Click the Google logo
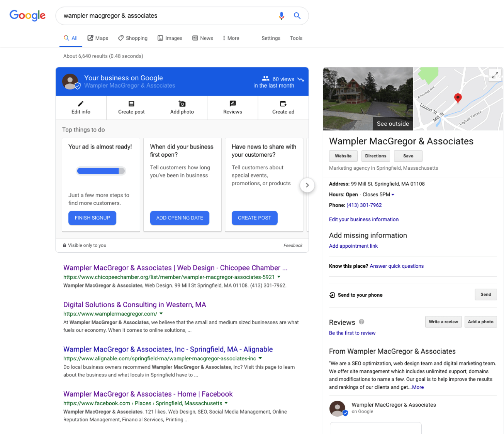This screenshot has height=434, width=504. 27,15
